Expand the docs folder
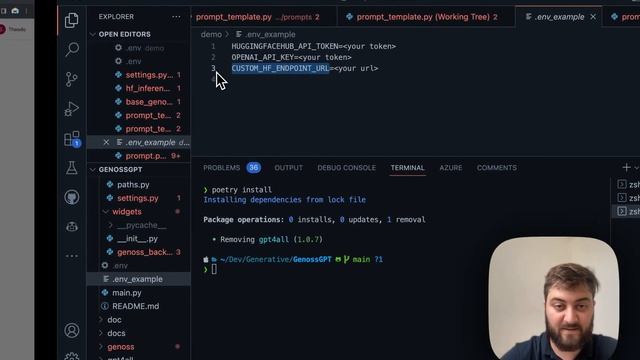Viewport: 640px width, 360px height. click(x=101, y=333)
